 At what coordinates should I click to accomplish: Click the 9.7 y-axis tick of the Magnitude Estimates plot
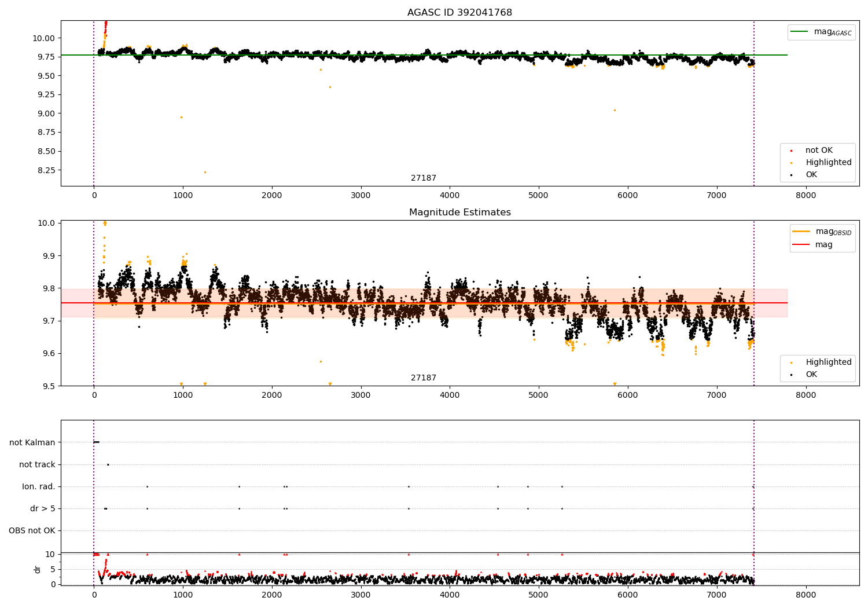coord(48,321)
